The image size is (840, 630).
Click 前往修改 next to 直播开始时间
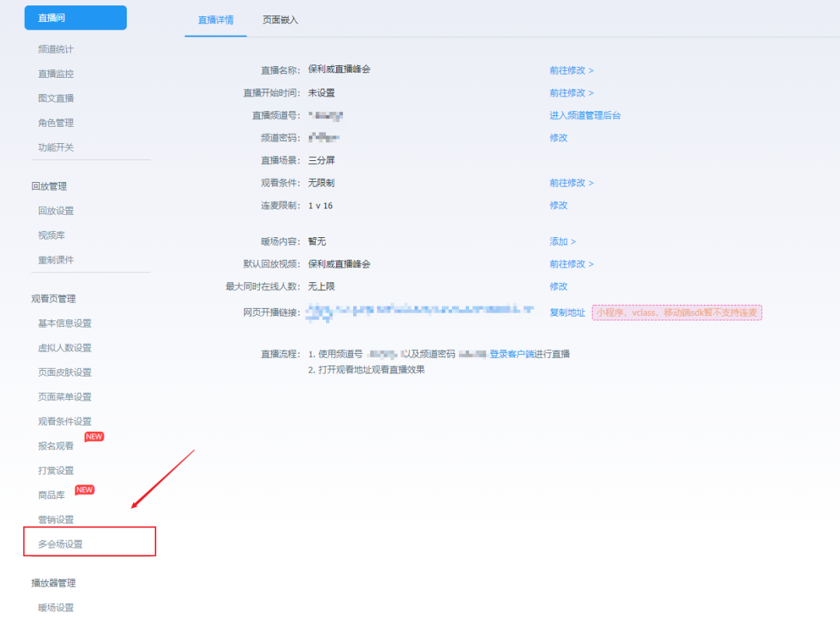point(571,93)
